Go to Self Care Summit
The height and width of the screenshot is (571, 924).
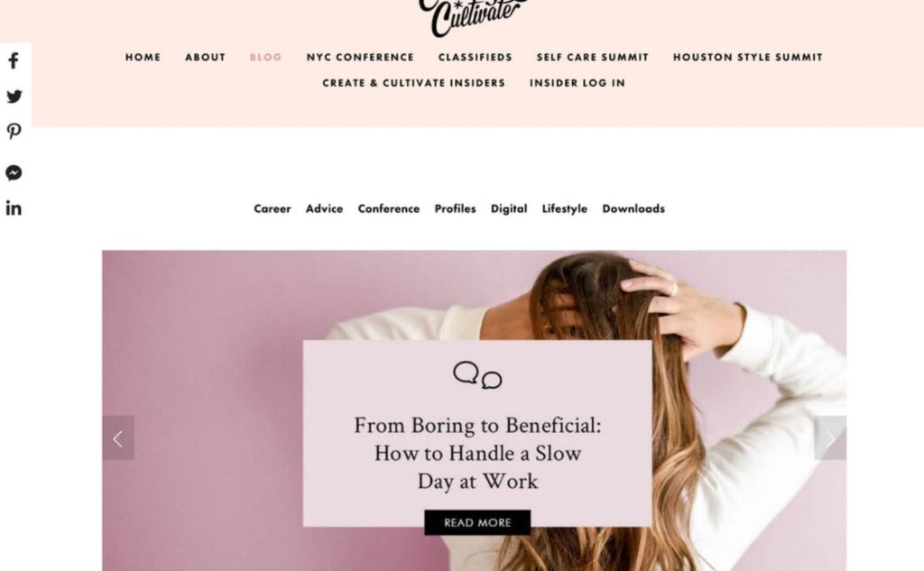592,57
